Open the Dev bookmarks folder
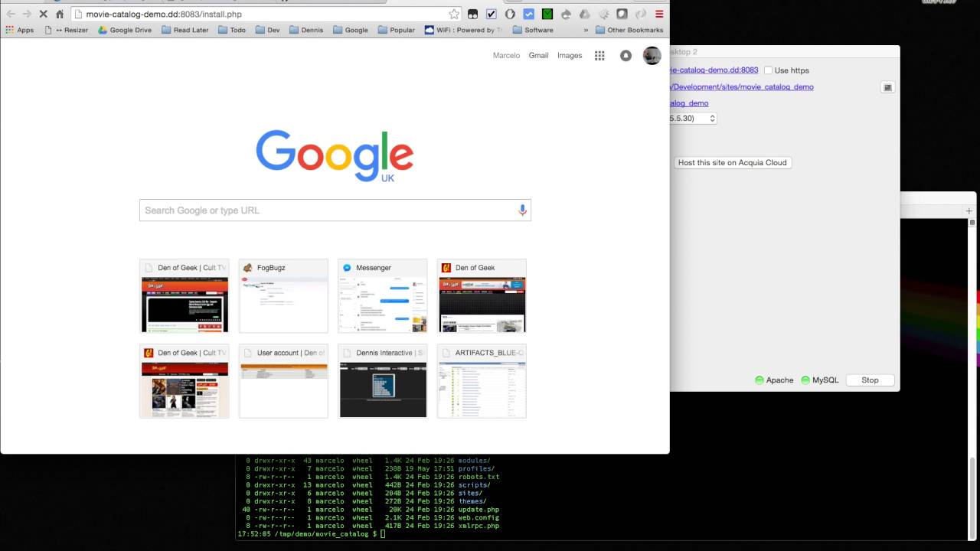 (267, 30)
